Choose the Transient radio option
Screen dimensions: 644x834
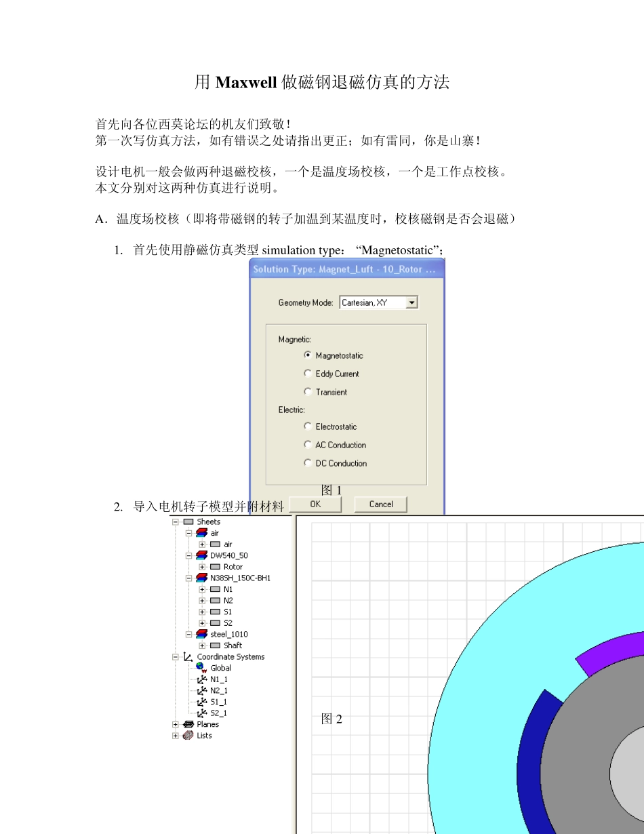(308, 392)
